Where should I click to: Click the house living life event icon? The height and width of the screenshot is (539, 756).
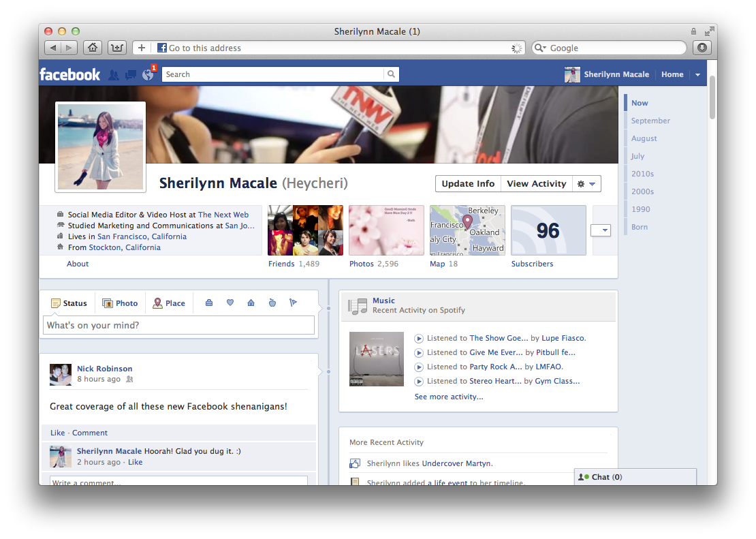tap(251, 303)
